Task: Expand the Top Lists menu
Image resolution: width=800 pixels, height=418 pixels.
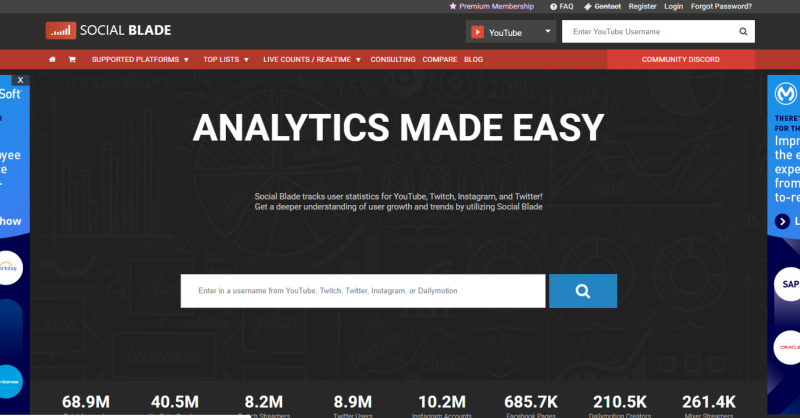Action: (226, 60)
